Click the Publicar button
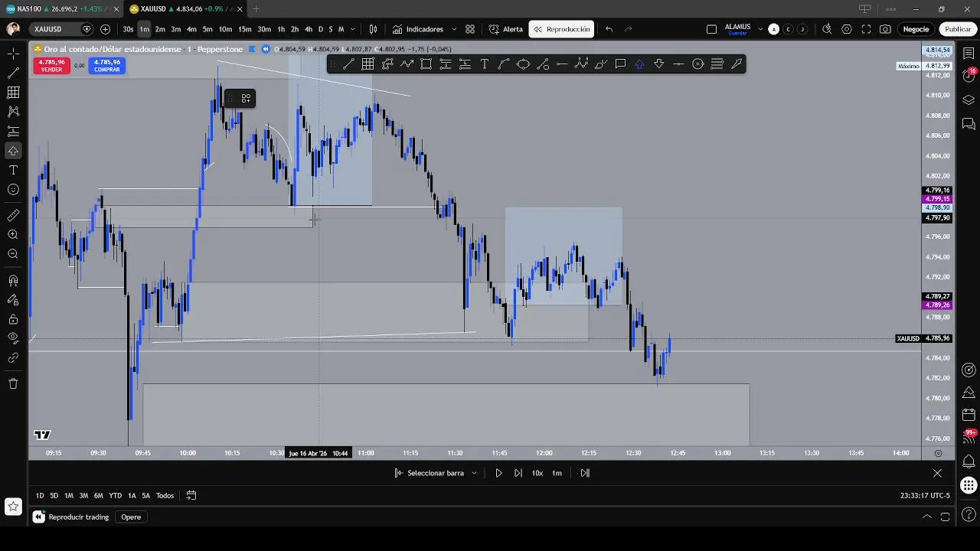Screen dimensions: 980x551 click(x=958, y=29)
